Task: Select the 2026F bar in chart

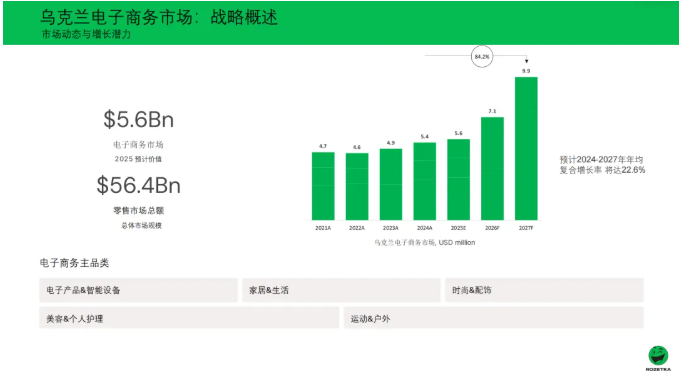Action: point(492,169)
